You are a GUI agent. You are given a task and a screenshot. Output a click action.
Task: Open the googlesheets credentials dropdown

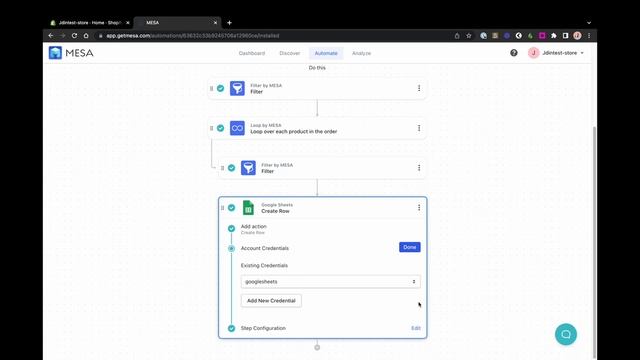[331, 282]
